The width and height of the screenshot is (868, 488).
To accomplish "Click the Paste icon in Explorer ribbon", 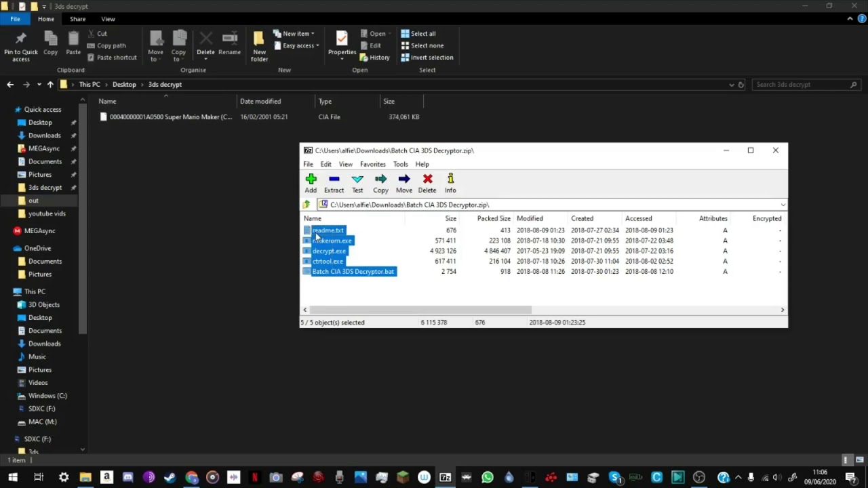I will 73,43.
